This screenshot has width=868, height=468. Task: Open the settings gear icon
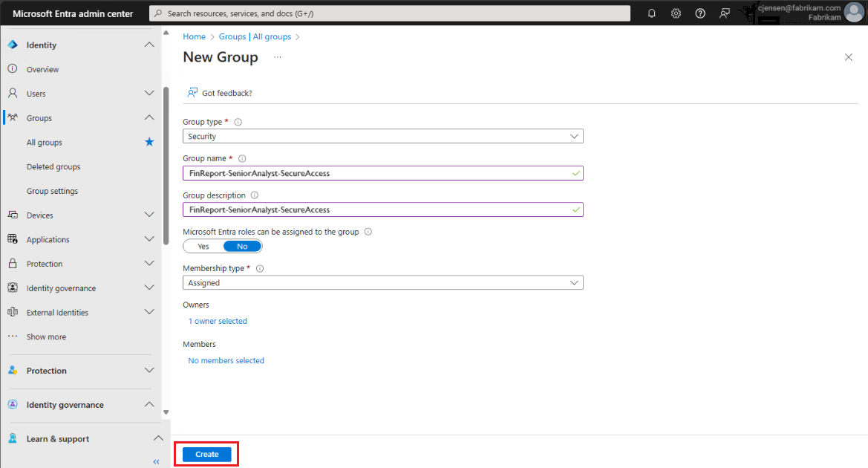click(676, 13)
